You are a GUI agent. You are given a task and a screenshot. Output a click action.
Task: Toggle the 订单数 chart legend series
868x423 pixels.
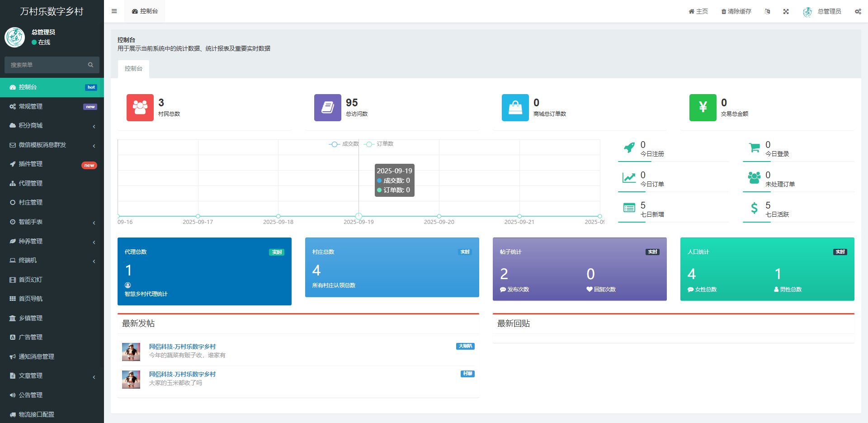(x=379, y=144)
